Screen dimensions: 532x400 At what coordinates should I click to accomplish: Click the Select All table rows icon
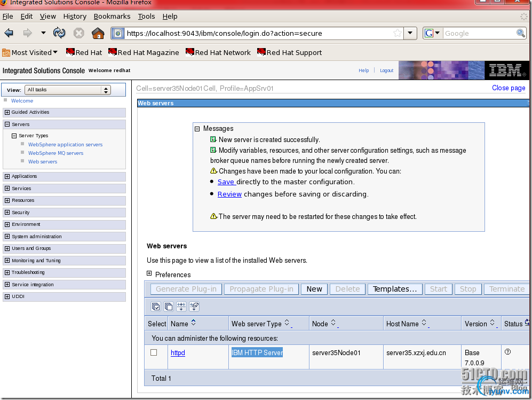coord(156,307)
